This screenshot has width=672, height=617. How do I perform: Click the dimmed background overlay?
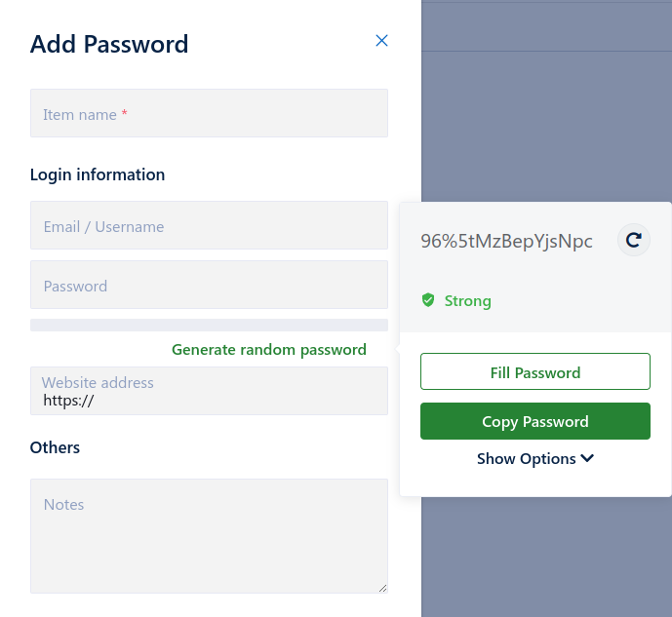546,565
